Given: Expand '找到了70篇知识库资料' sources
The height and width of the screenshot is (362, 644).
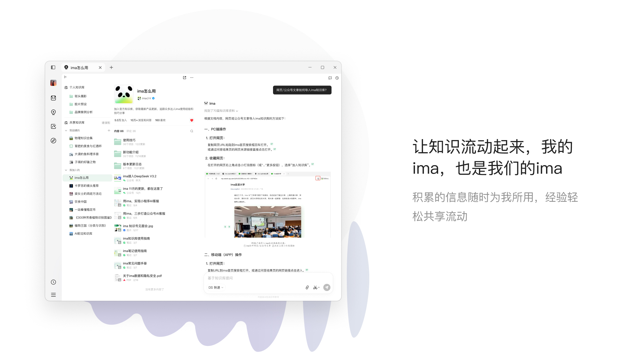Looking at the screenshot, I should point(221,111).
